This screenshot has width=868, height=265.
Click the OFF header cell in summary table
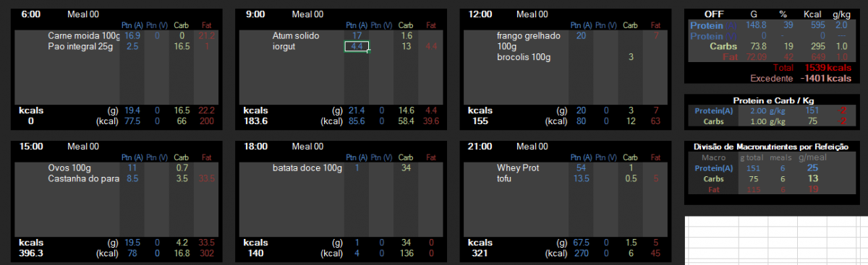[715, 14]
